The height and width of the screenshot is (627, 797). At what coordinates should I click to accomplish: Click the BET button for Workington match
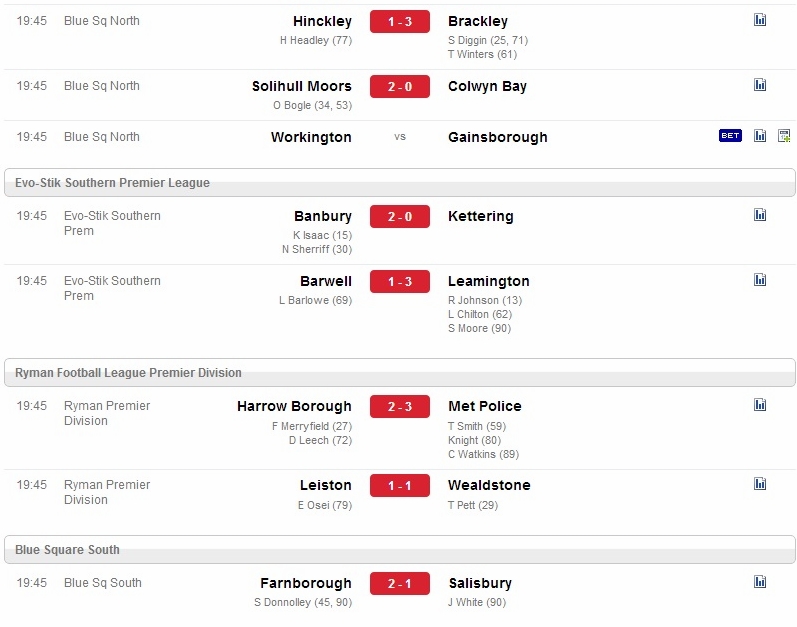click(730, 136)
